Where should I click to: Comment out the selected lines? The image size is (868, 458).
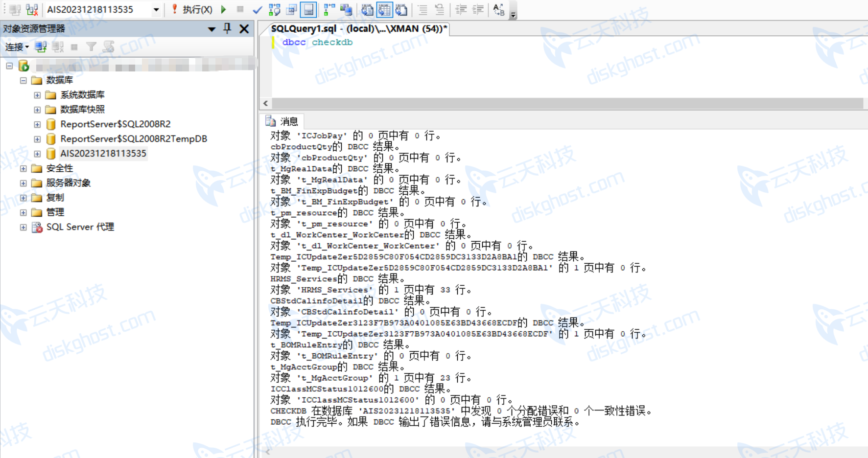[422, 9]
